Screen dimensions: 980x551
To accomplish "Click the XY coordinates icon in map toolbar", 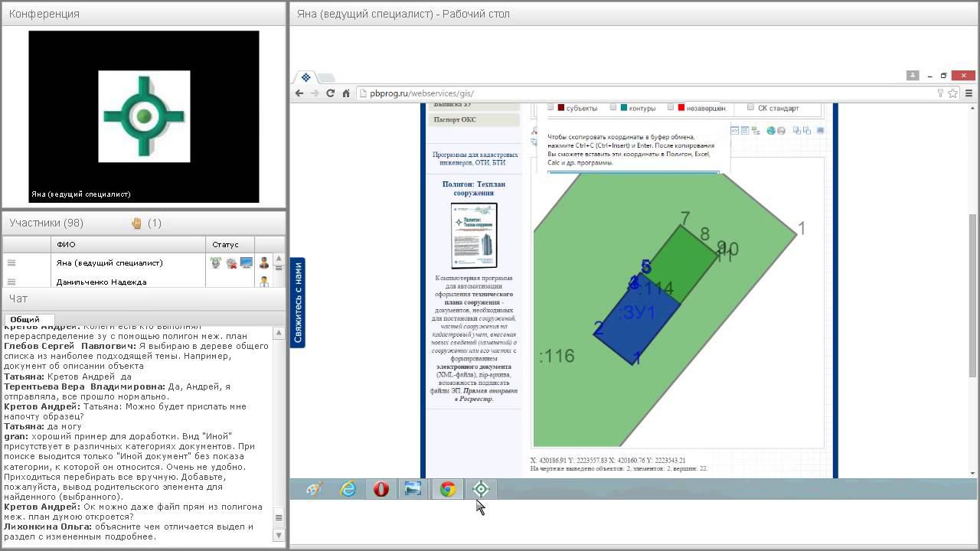I will coord(734,131).
